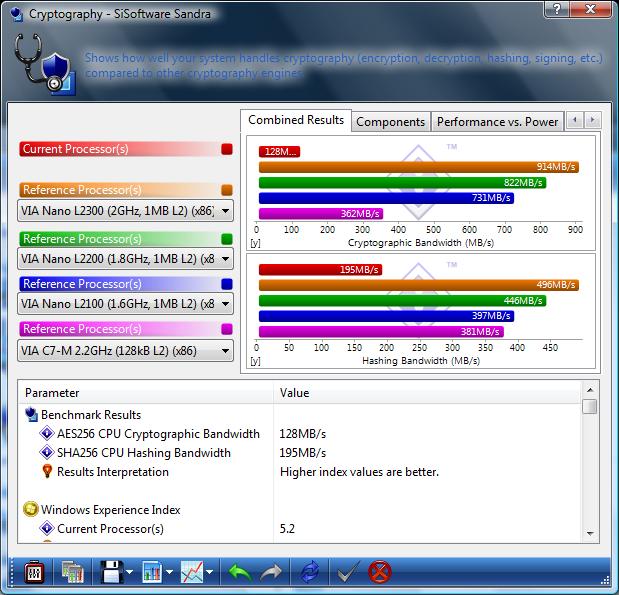The height and width of the screenshot is (595, 619).
Task: Click the 'Higher index values are better.' text
Action: pyautogui.click(x=359, y=472)
